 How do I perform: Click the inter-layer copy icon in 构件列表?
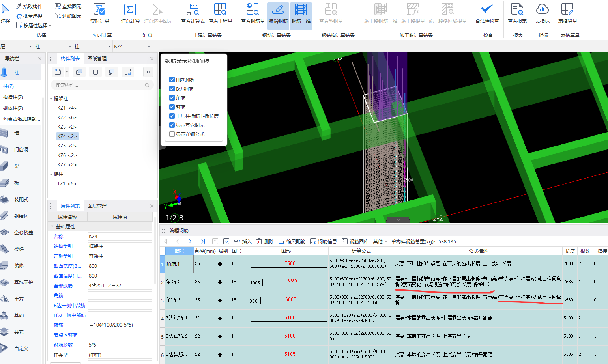tap(111, 72)
